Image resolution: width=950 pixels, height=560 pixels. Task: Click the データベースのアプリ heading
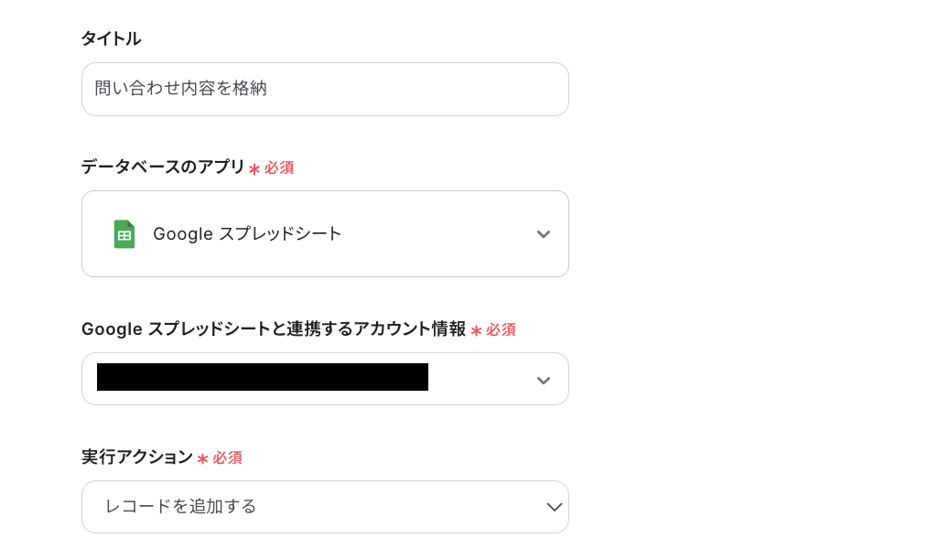(x=162, y=167)
